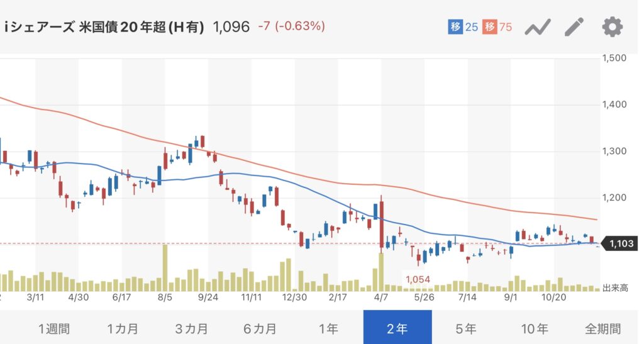Click the iシェアーズ 米国債20年超 title

[x=104, y=27]
